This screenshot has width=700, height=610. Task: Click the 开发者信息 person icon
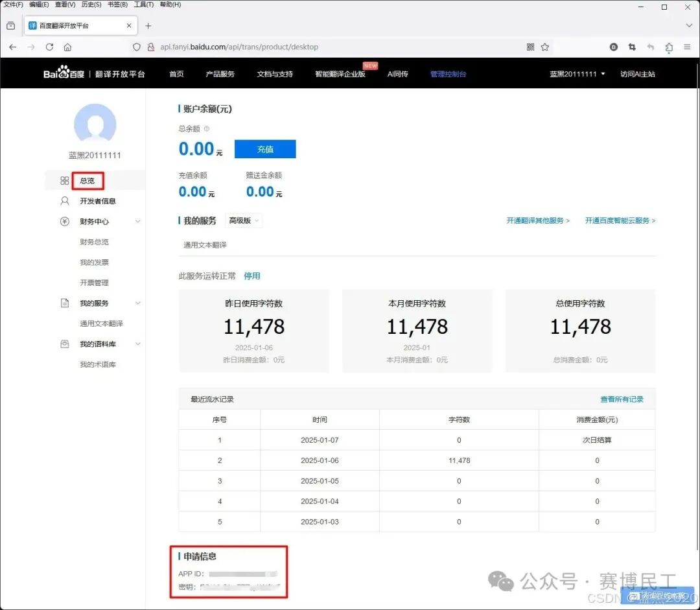[x=64, y=201]
